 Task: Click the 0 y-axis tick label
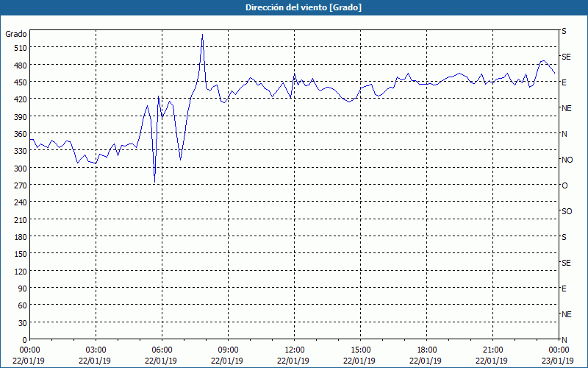point(25,340)
